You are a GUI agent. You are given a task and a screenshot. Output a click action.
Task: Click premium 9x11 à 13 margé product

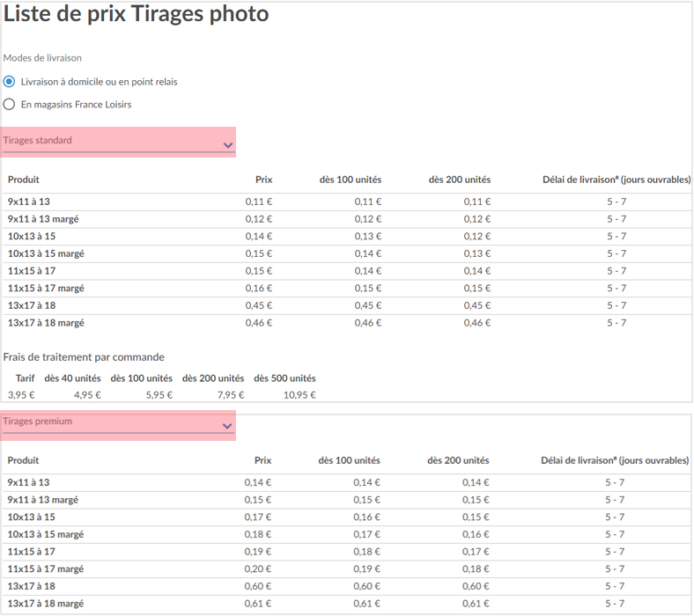tap(43, 500)
